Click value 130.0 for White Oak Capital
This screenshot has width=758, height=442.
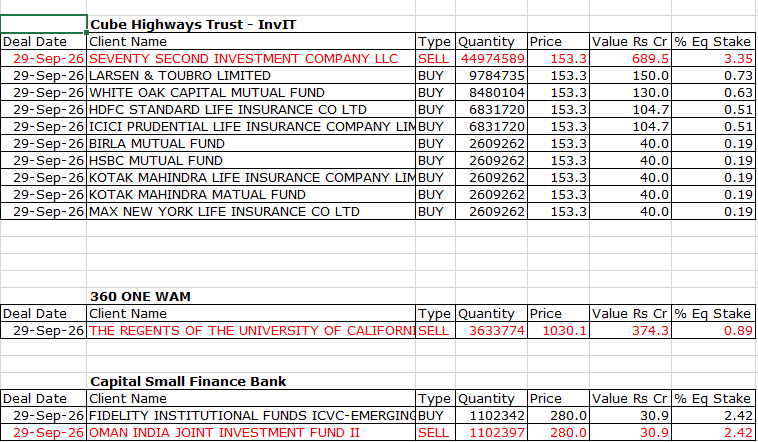click(x=630, y=92)
